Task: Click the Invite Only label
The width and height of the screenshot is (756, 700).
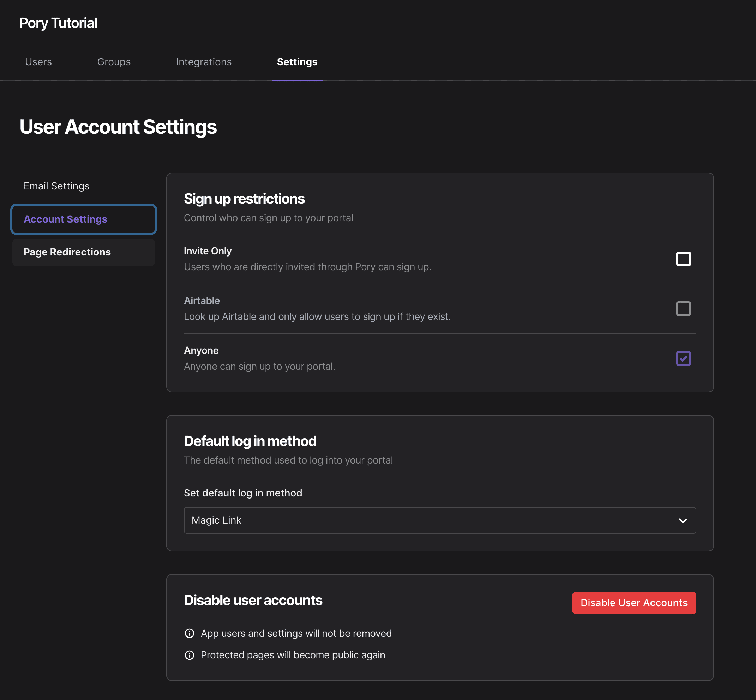Action: tap(208, 251)
